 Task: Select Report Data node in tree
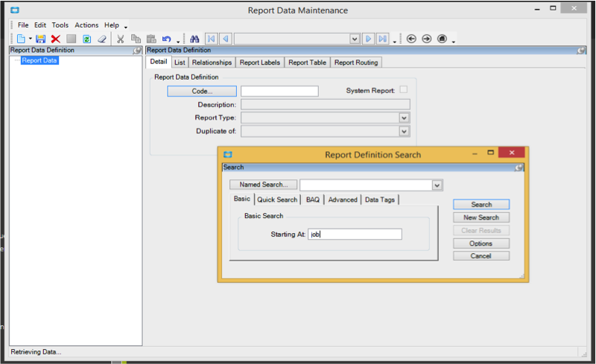39,60
